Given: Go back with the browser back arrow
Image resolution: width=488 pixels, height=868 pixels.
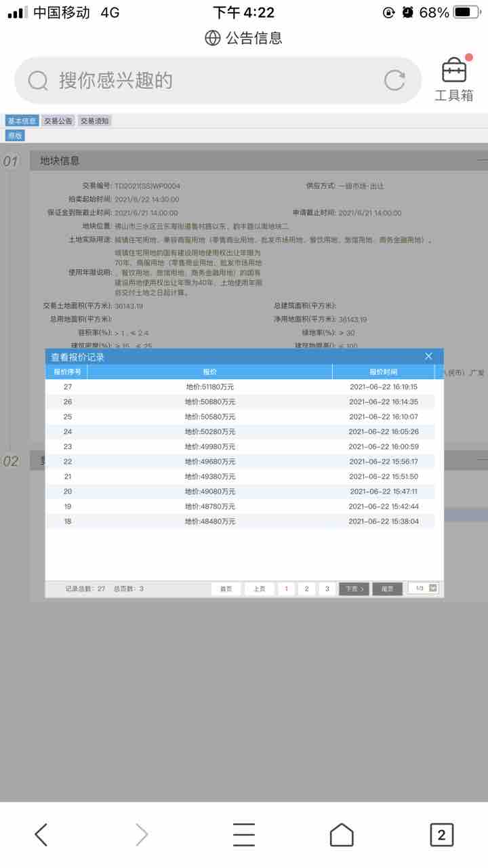Looking at the screenshot, I should click(x=41, y=834).
